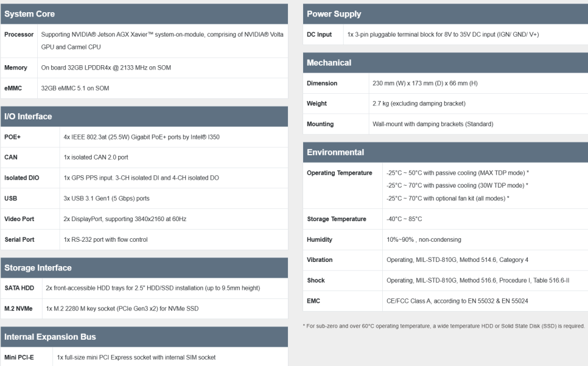Click the I/O Interface section header
Image resolution: width=588 pixels, height=366 pixels.
29,116
